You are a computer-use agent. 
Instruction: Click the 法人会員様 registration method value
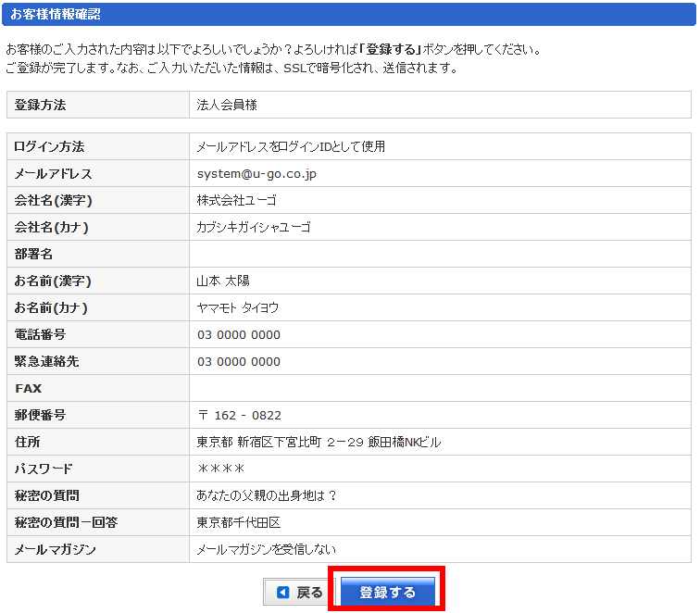coord(227,105)
